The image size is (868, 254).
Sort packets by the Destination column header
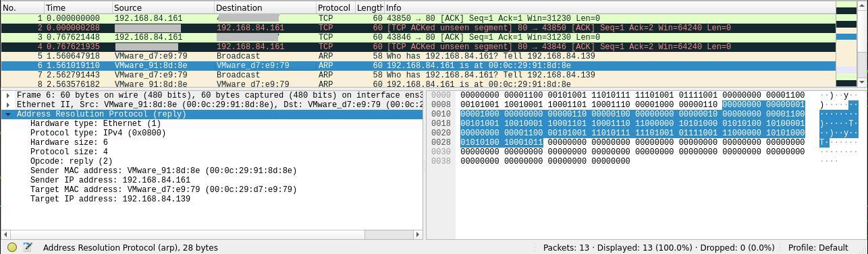click(x=265, y=7)
